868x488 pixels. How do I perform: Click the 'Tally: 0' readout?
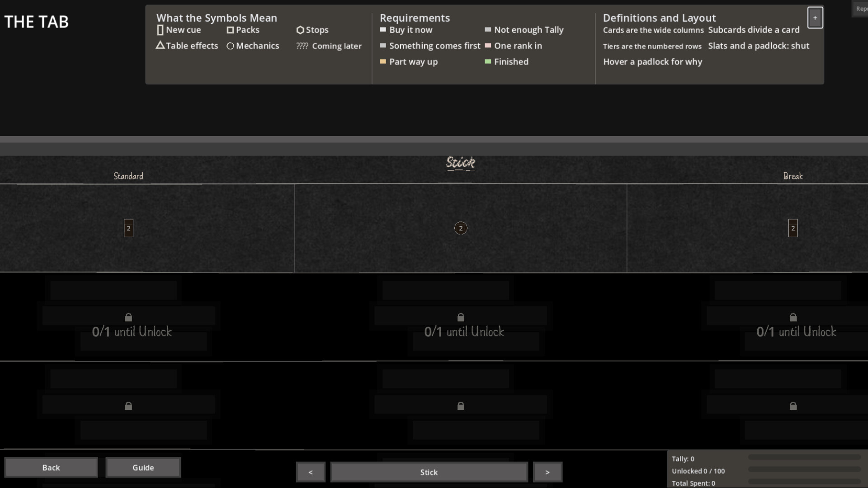pos(683,459)
